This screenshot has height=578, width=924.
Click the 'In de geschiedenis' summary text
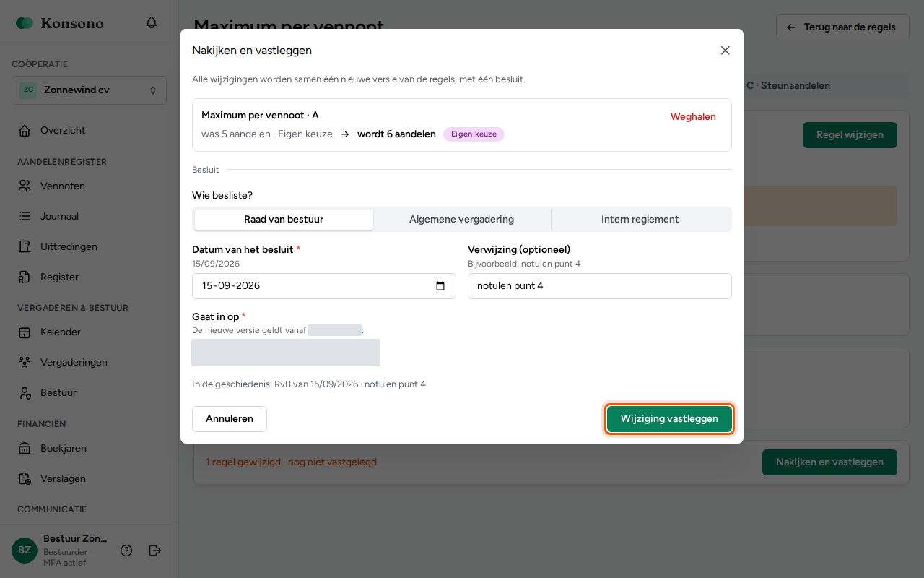tap(309, 384)
